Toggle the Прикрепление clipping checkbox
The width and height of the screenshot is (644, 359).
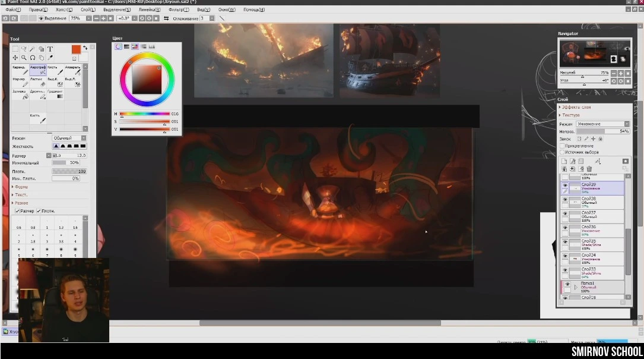(562, 146)
